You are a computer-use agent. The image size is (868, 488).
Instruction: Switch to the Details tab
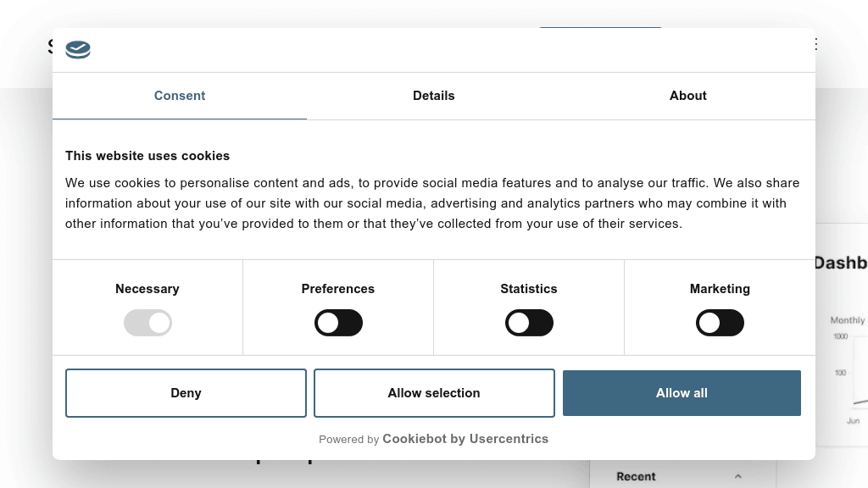[x=433, y=96]
